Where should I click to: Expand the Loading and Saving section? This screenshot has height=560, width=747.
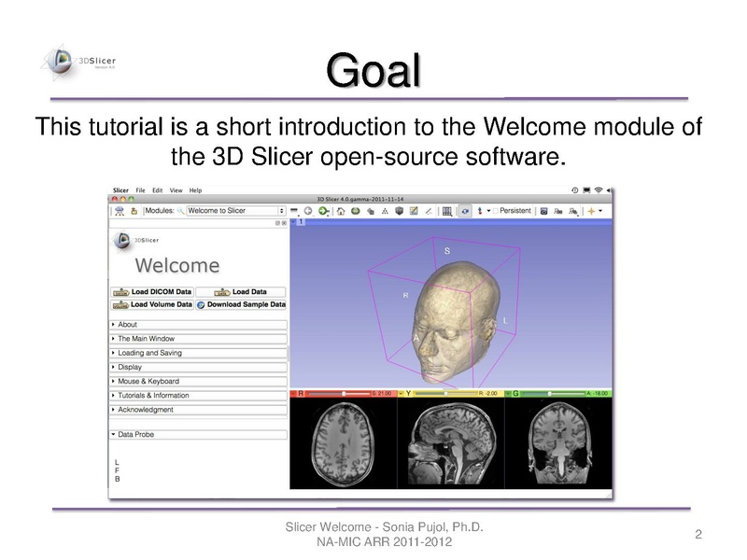tap(198, 354)
